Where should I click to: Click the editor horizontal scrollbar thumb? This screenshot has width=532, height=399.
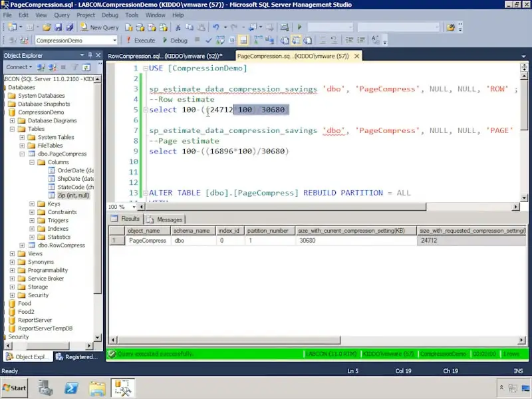[x=286, y=207]
